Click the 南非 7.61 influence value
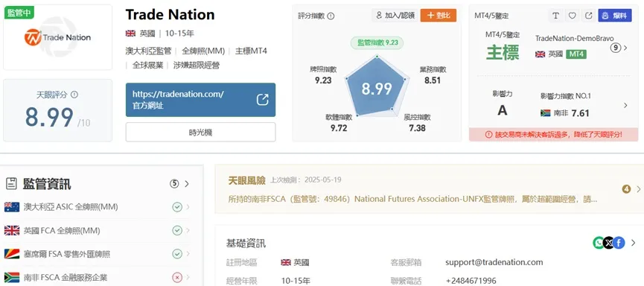This screenshot has height=286, width=644. pyautogui.click(x=580, y=113)
